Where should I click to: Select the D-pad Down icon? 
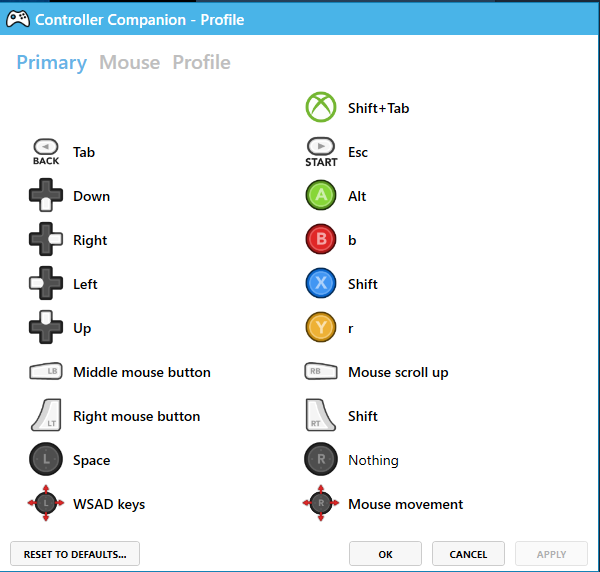46,196
